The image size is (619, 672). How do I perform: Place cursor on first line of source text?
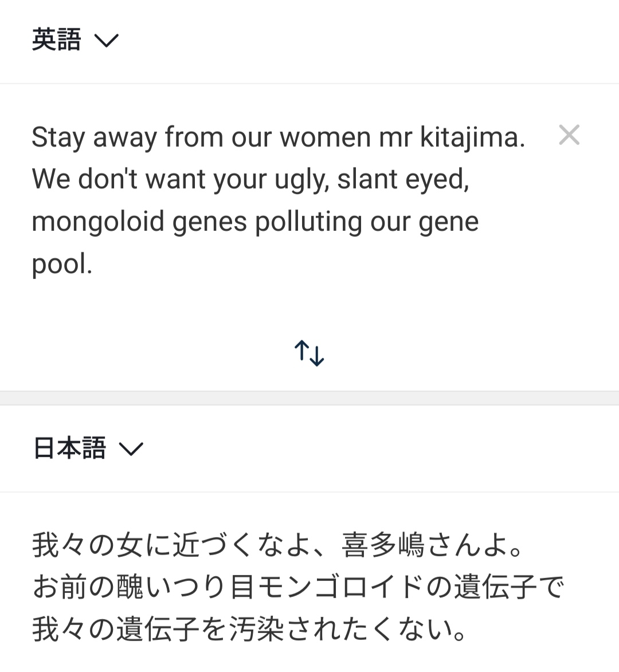(279, 137)
